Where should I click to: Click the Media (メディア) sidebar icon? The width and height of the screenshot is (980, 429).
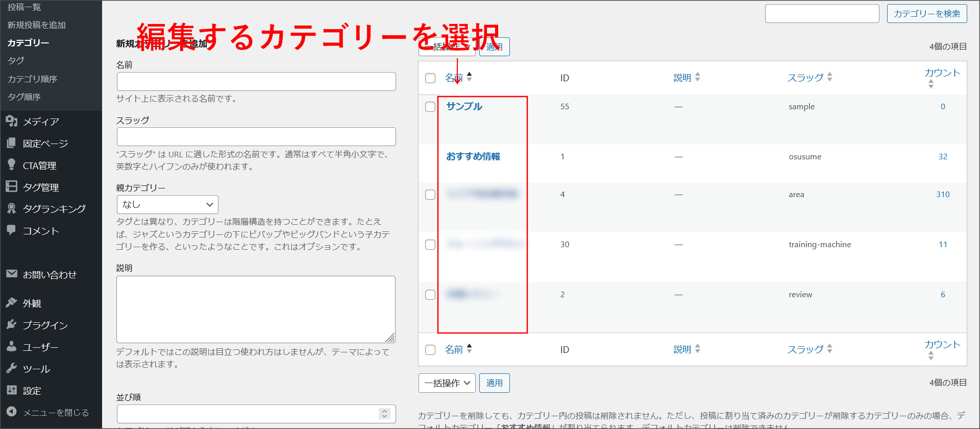11,121
